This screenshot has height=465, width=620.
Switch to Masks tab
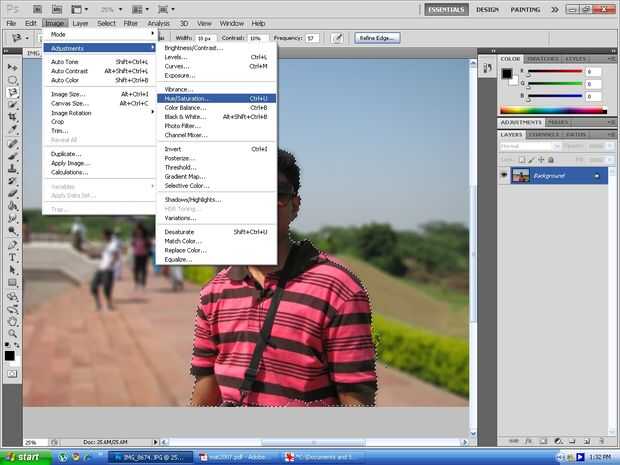pos(558,122)
